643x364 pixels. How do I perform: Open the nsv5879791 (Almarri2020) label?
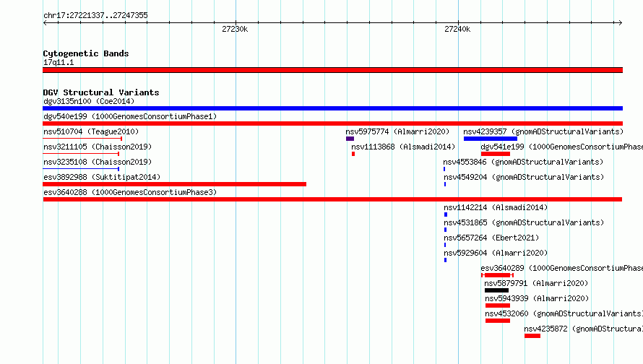click(536, 283)
